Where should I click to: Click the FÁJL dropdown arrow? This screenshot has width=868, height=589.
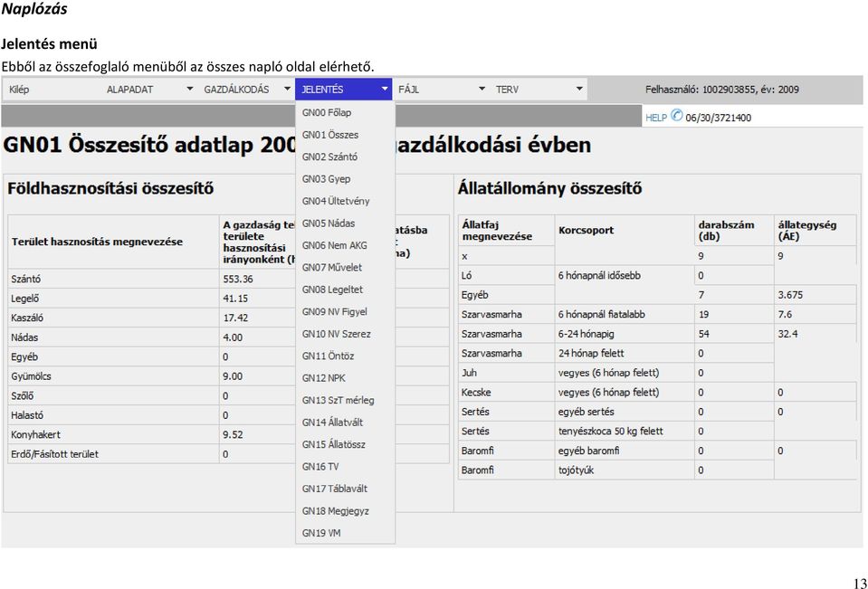[482, 90]
